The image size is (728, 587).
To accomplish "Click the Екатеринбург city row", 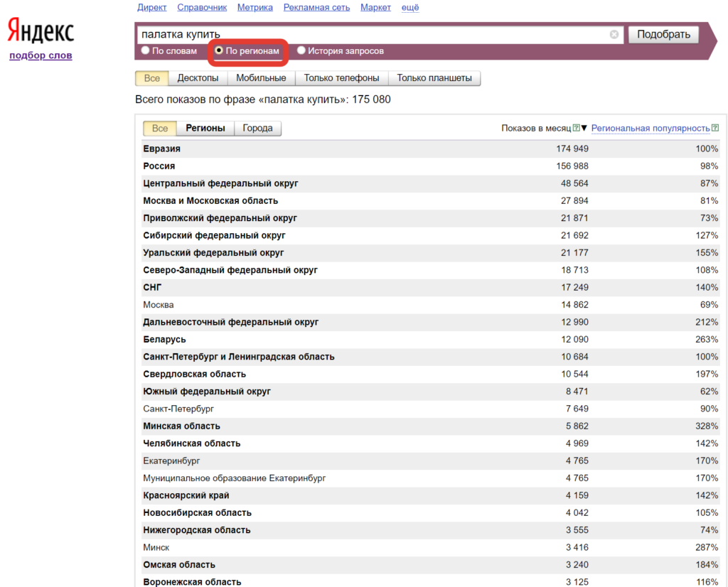I will pos(431,461).
